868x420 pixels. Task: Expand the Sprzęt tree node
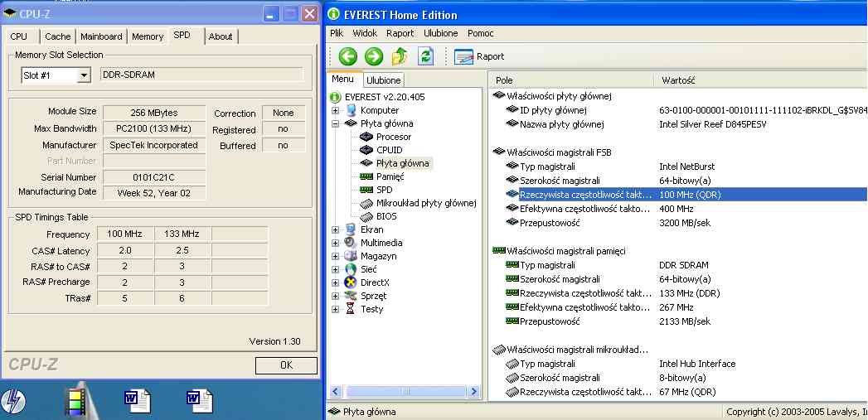click(336, 296)
